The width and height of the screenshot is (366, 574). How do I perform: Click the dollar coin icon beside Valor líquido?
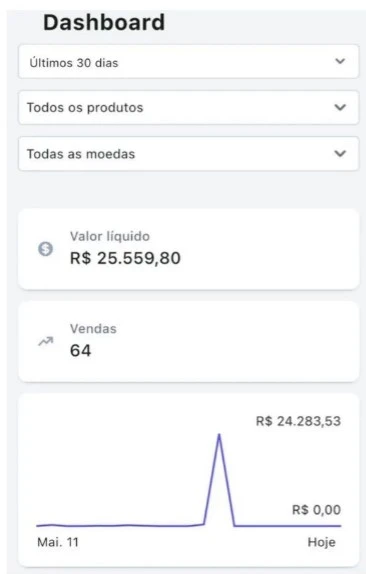[45, 249]
